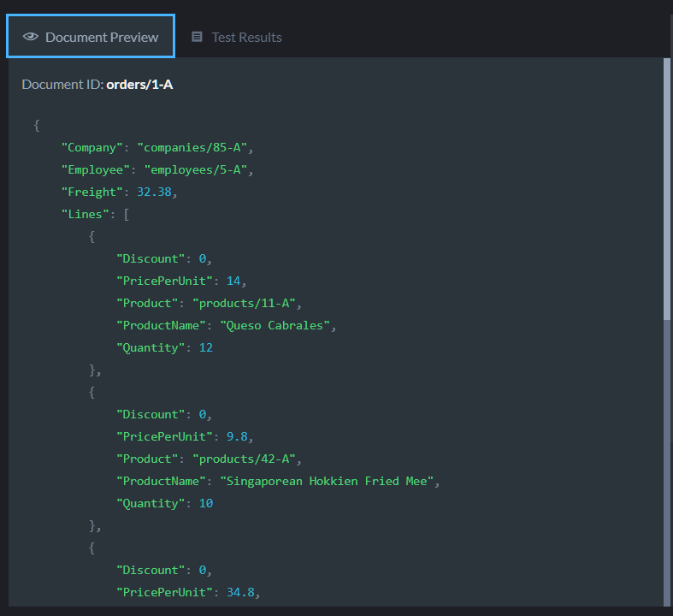Click the value "companies/85-A"

(x=192, y=148)
